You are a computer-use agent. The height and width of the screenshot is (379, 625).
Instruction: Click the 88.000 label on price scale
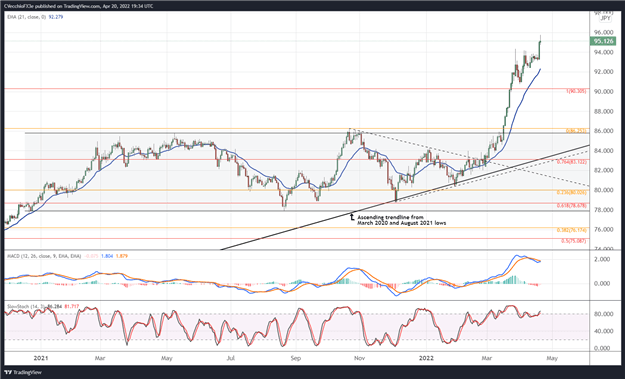click(x=603, y=112)
